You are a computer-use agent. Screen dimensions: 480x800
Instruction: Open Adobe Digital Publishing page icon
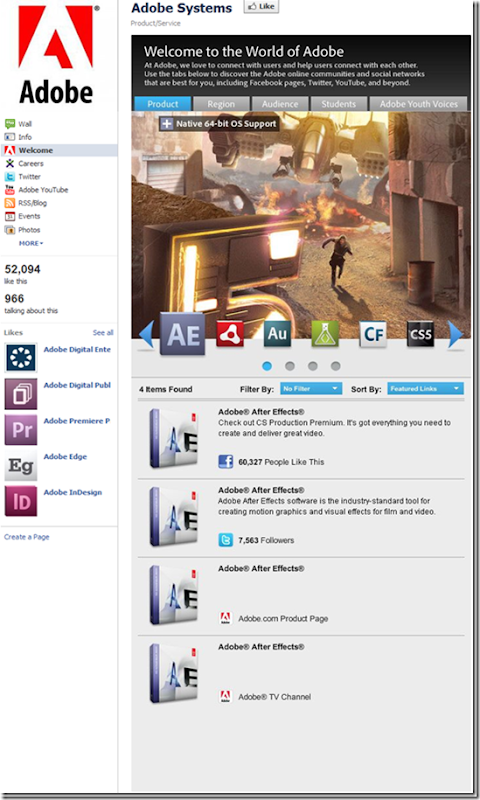[21, 393]
